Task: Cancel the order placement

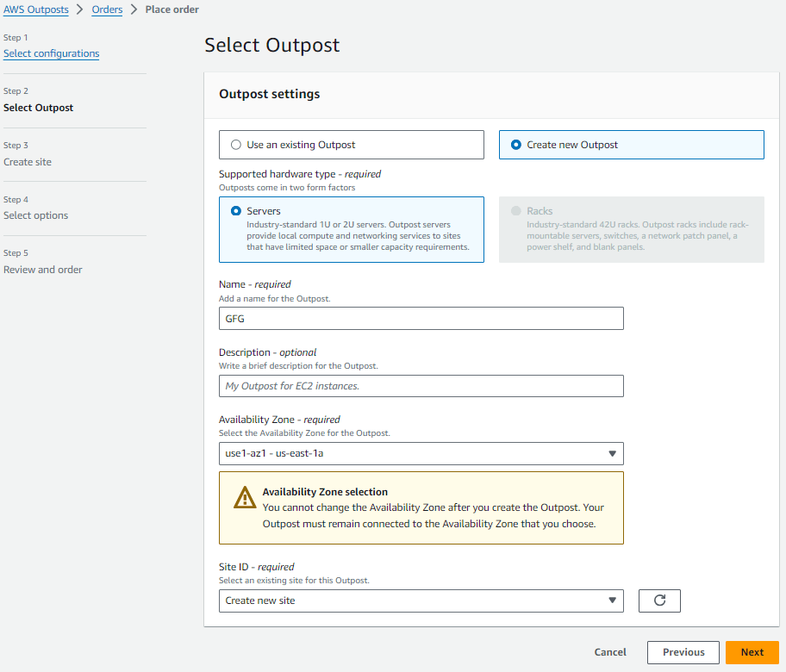Action: (x=610, y=652)
